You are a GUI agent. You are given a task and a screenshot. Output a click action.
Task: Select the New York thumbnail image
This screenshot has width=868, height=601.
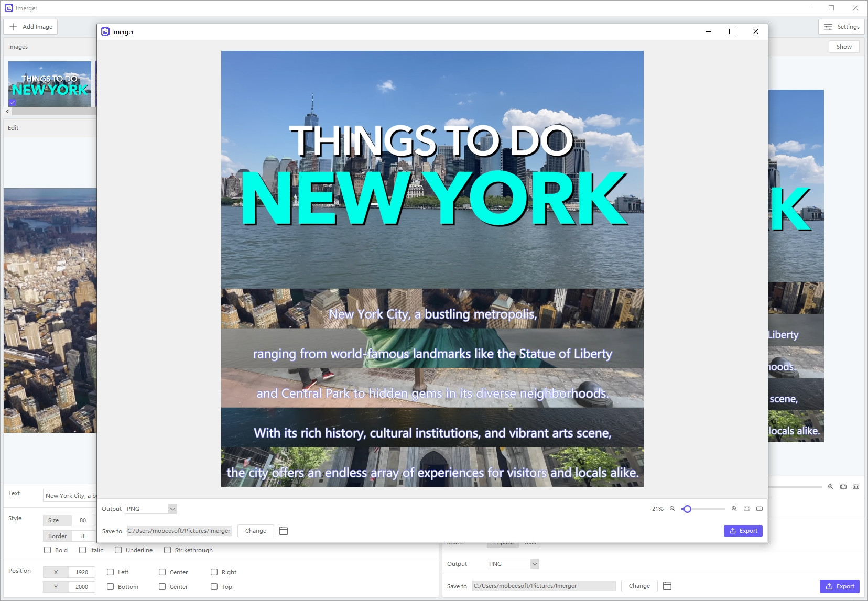tap(50, 84)
